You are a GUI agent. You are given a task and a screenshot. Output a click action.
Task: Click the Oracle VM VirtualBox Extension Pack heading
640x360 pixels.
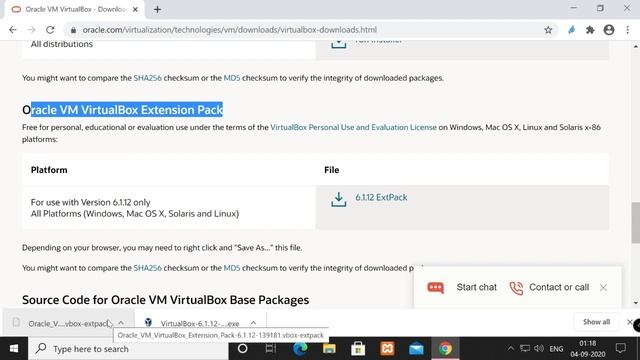(122, 110)
